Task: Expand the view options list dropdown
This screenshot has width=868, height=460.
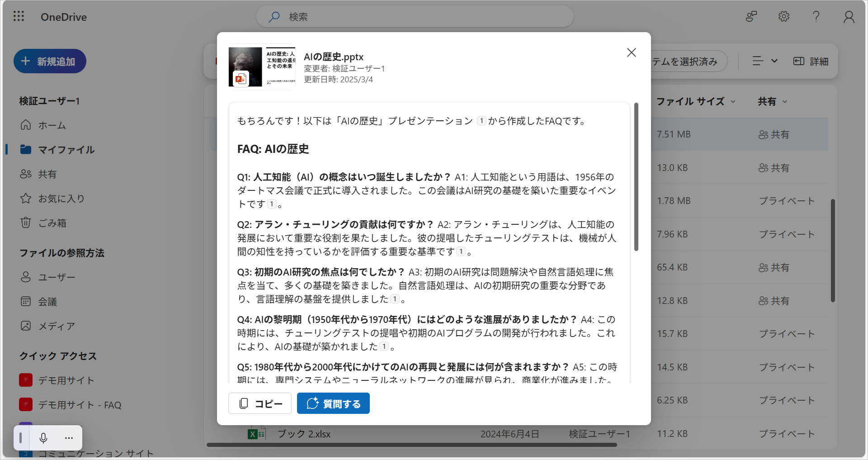Action: (x=764, y=61)
